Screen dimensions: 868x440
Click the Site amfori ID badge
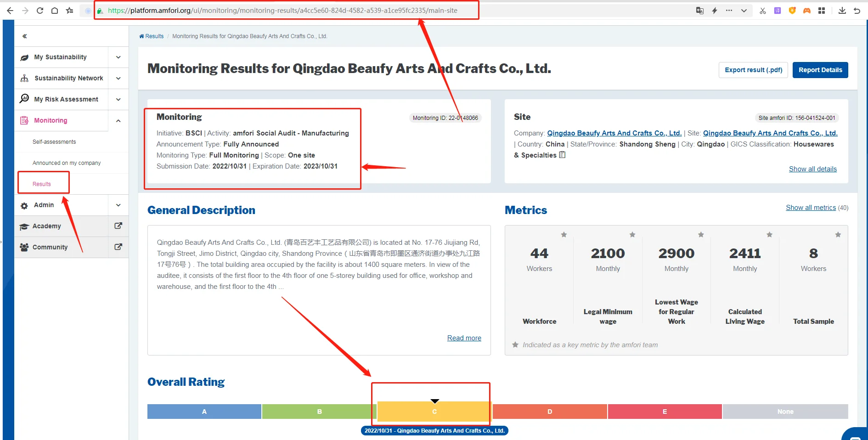coord(797,118)
